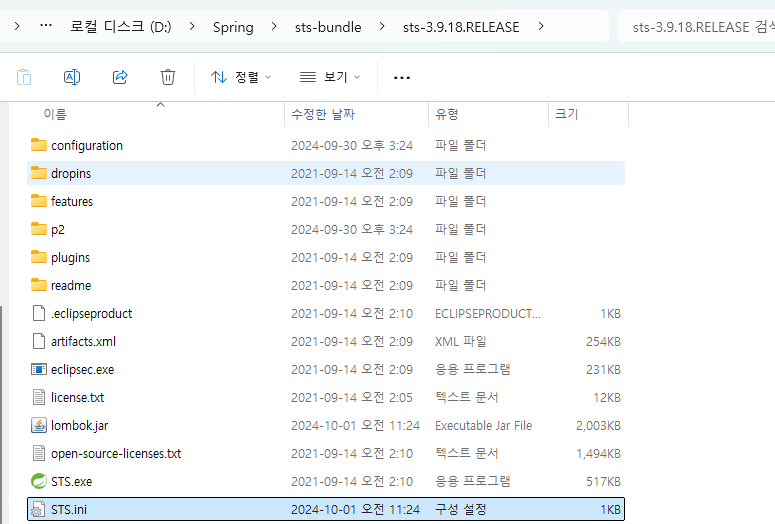This screenshot has width=775, height=524.
Task: Click the eclipsec.exe file name
Action: point(82,370)
